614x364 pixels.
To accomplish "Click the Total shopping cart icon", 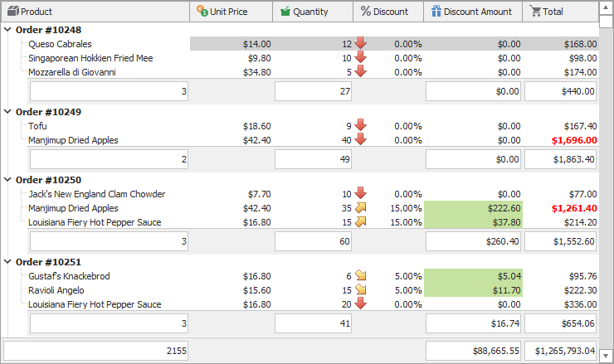I will pyautogui.click(x=535, y=12).
